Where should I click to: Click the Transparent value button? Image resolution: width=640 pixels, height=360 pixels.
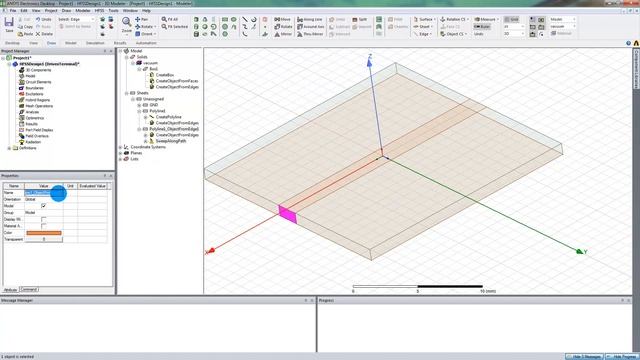point(44,239)
